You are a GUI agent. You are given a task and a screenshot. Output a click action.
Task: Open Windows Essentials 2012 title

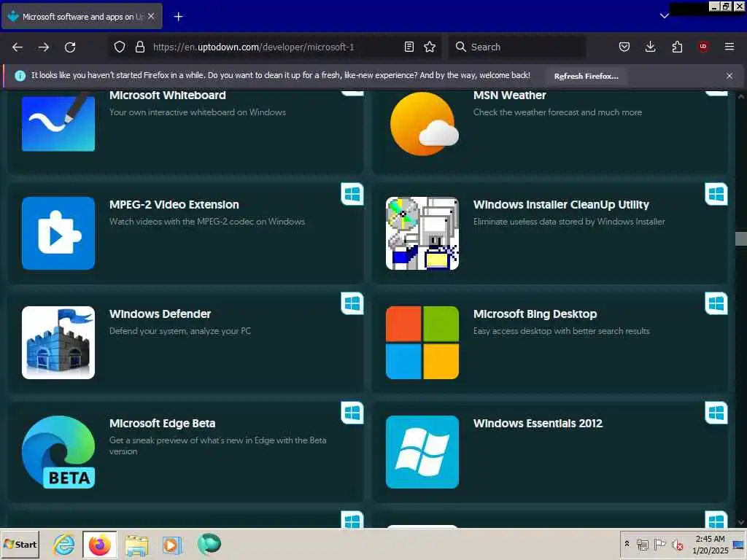(538, 424)
